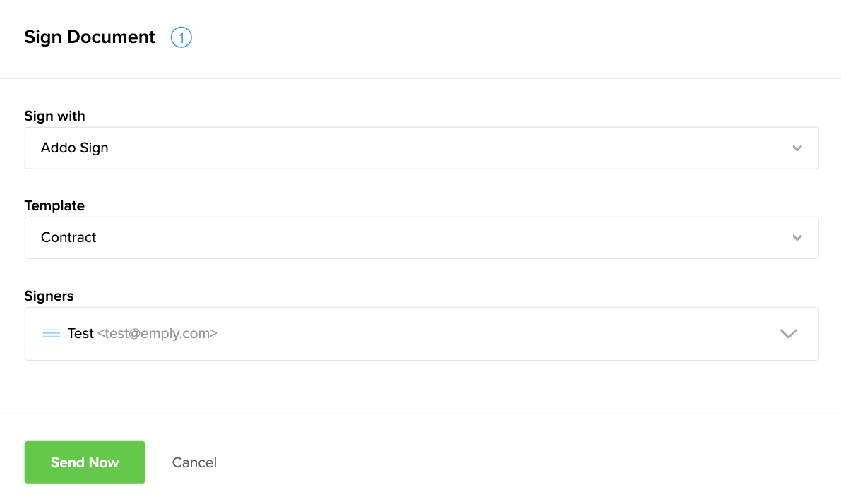This screenshot has width=841, height=504.
Task: Click the Contract selected value
Action: 68,238
